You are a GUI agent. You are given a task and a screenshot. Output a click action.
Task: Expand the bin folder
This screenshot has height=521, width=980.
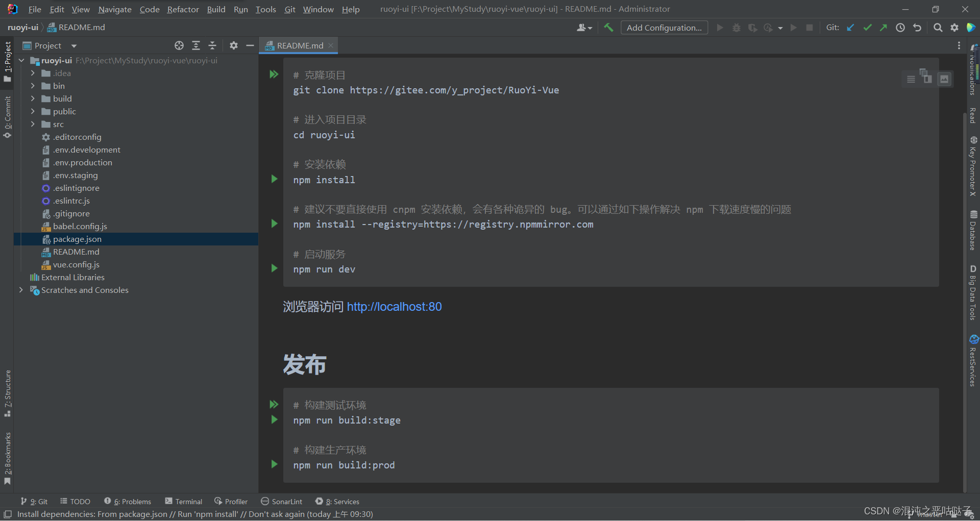pyautogui.click(x=33, y=86)
